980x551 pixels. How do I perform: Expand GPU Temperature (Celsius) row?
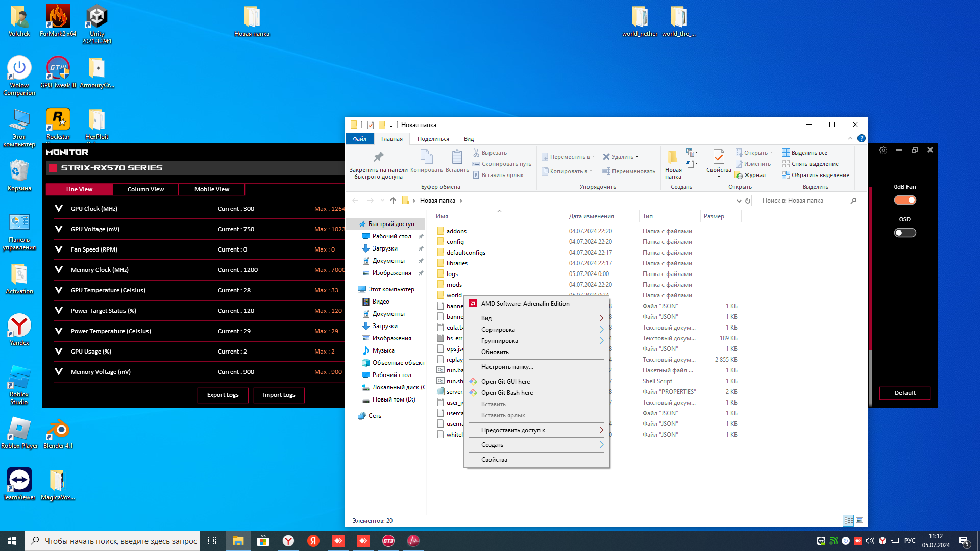pyautogui.click(x=59, y=290)
